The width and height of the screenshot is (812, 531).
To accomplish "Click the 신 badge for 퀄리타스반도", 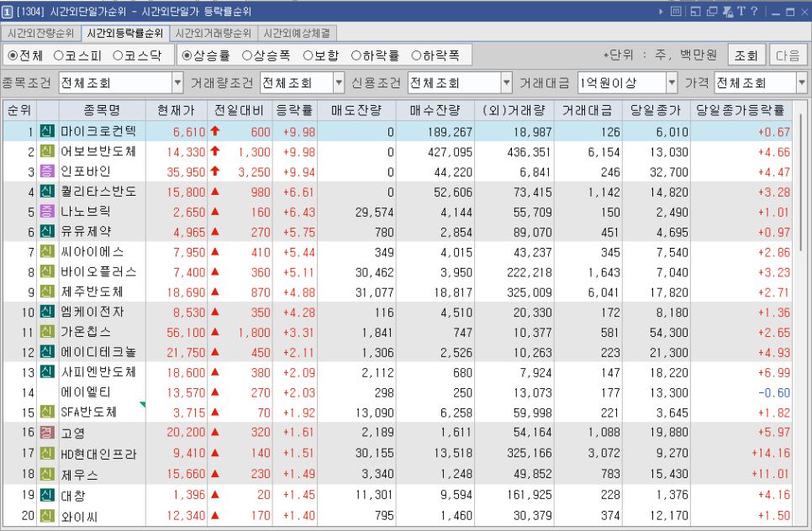I will [x=47, y=191].
